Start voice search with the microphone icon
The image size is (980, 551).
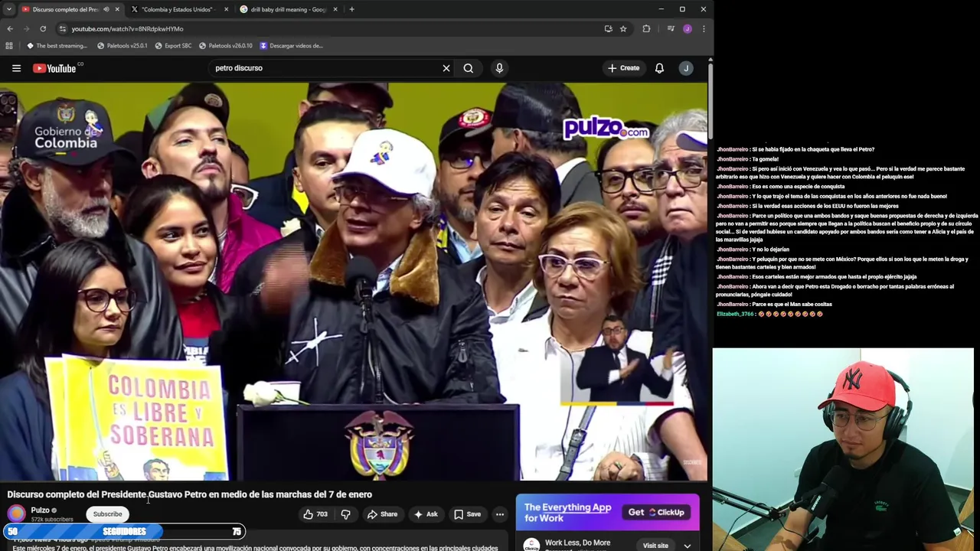pyautogui.click(x=499, y=68)
